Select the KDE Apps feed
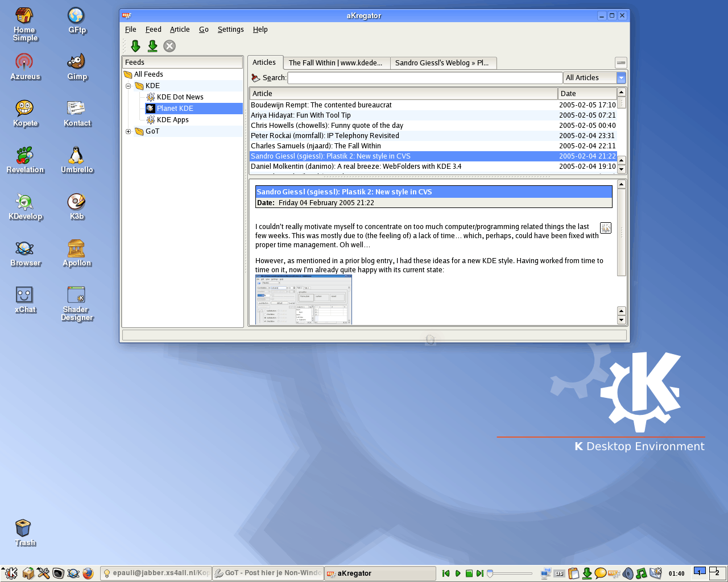The width and height of the screenshot is (728, 582). click(172, 120)
